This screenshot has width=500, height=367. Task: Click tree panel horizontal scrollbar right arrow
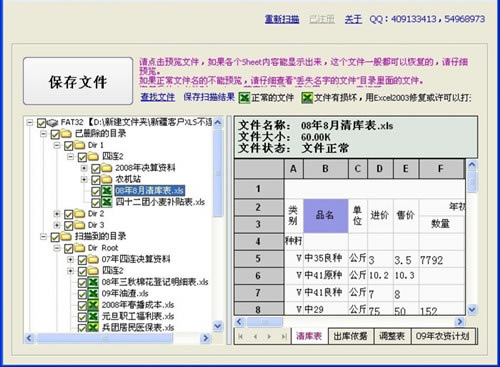205,338
